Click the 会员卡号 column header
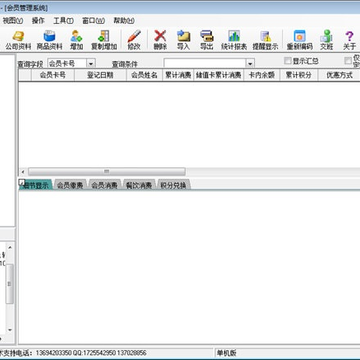 [53, 75]
